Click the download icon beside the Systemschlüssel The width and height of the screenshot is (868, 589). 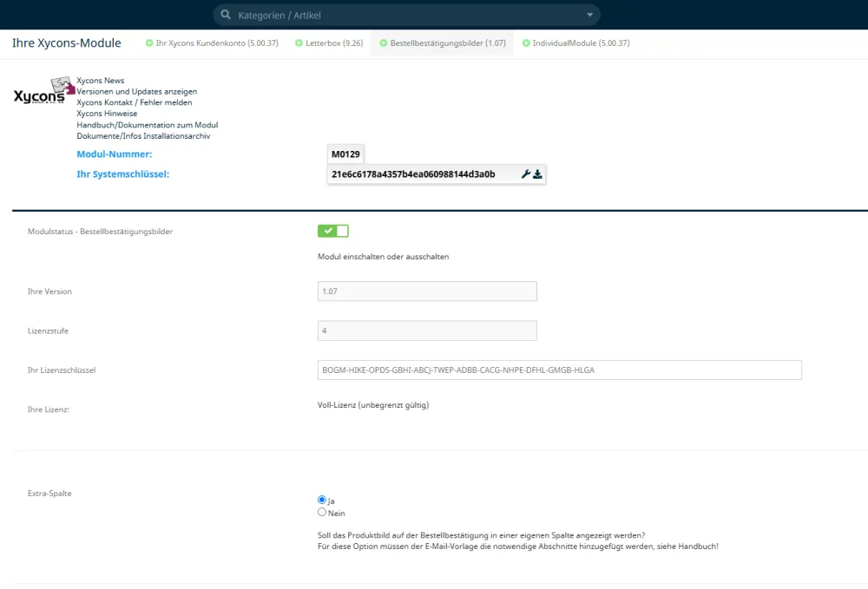click(x=537, y=174)
